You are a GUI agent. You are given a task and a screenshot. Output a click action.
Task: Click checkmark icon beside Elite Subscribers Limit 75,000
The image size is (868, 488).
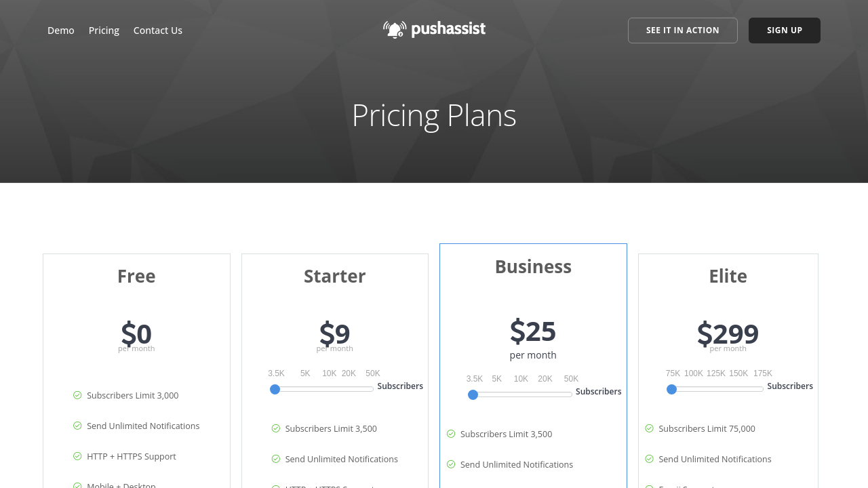(x=649, y=428)
